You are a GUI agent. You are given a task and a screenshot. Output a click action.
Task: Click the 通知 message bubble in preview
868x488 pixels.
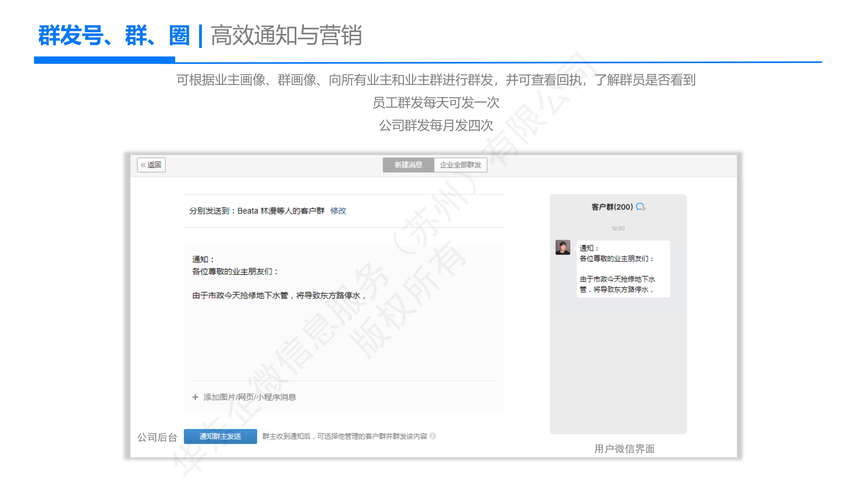(x=623, y=269)
